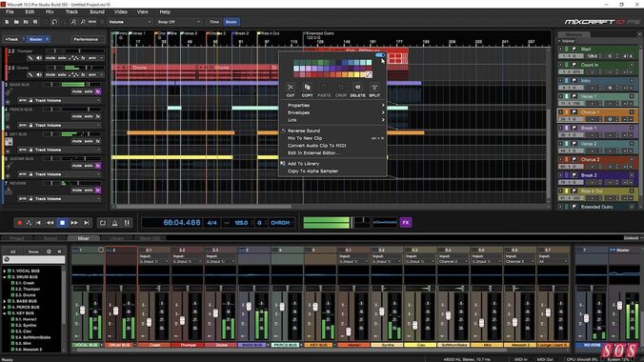Image resolution: width=644 pixels, height=362 pixels.
Task: Move the Thumper channel mixer fader
Action: point(182,320)
